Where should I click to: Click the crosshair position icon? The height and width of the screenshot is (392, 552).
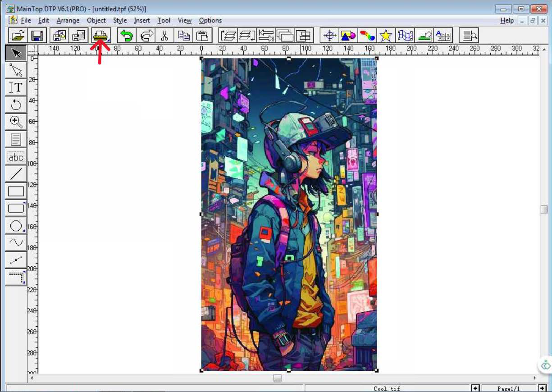(329, 35)
